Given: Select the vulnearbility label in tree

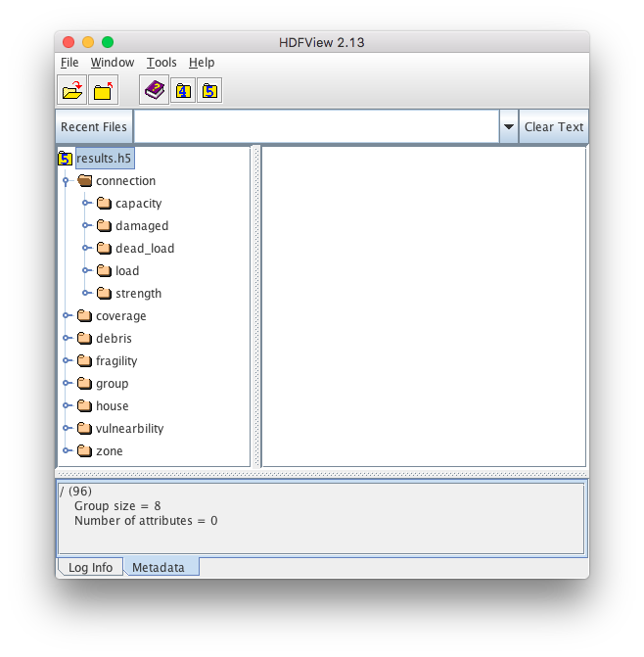Looking at the screenshot, I should click(x=130, y=429).
